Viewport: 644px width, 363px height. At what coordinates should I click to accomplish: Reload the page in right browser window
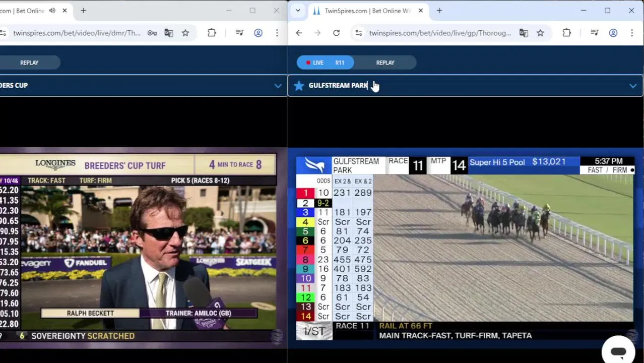coord(336,33)
